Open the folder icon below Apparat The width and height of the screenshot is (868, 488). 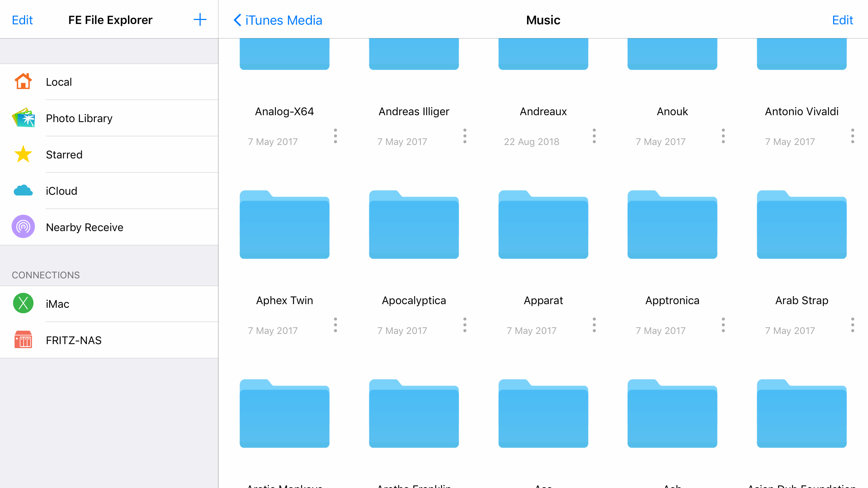click(x=543, y=413)
